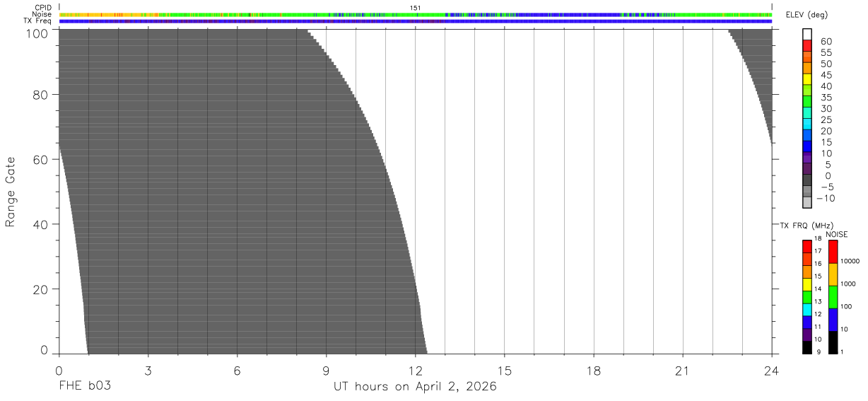
Task: Click the 18 tick on TX FRQ legend
Action: point(817,239)
